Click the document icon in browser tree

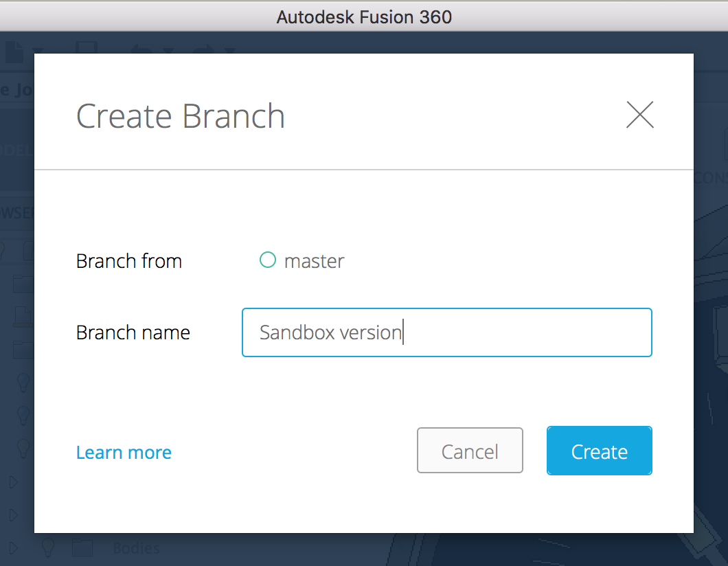22,316
